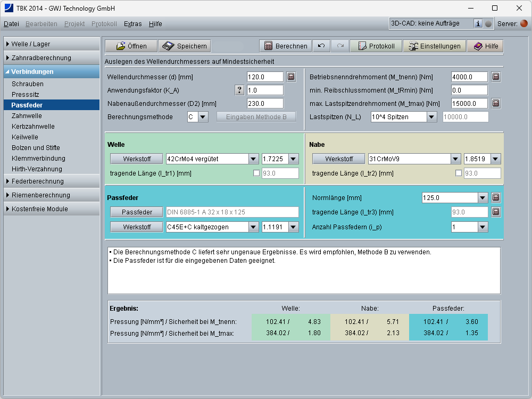Click calculator icon beside tragende Länge (l_tr3)
The image size is (532, 399).
coord(495,212)
